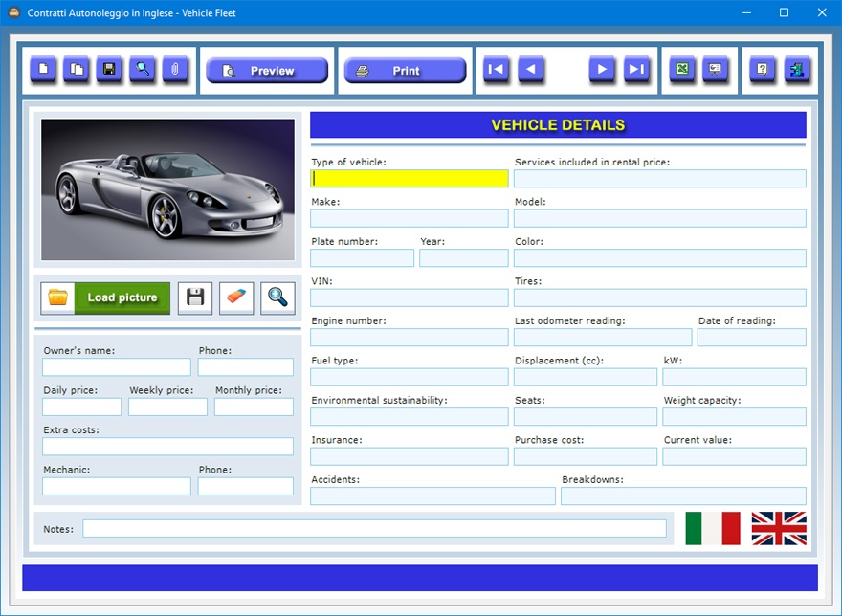The width and height of the screenshot is (842, 616).
Task: Click the New record icon
Action: click(43, 70)
